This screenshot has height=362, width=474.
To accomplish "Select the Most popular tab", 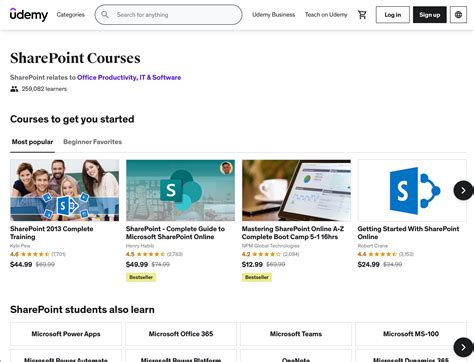I will point(32,142).
